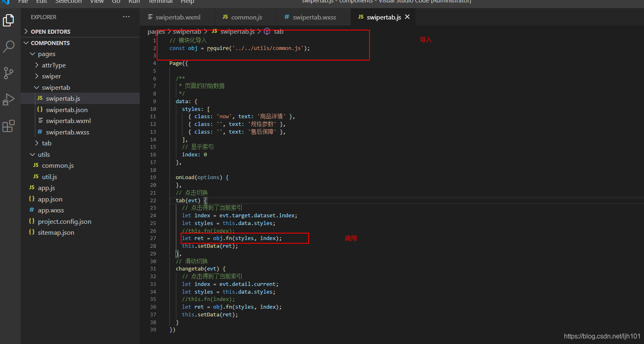Open sitemap.json file
The height and width of the screenshot is (344, 644).
tap(80, 233)
